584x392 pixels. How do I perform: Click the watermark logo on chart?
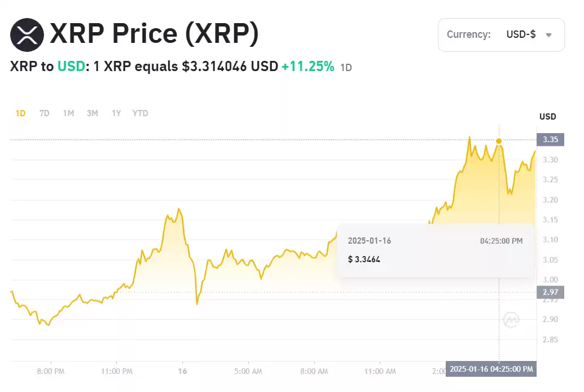pyautogui.click(x=511, y=319)
